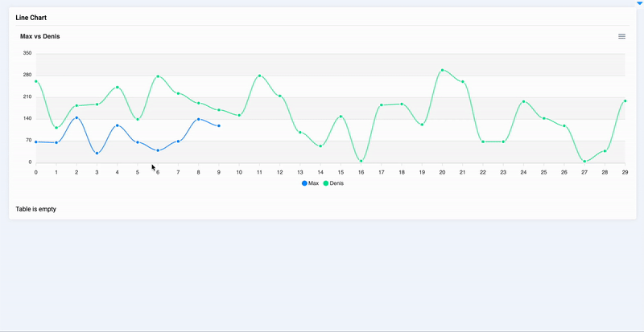Viewport: 644px width, 332px height.
Task: Click Denis data point at x=0
Action: click(36, 81)
